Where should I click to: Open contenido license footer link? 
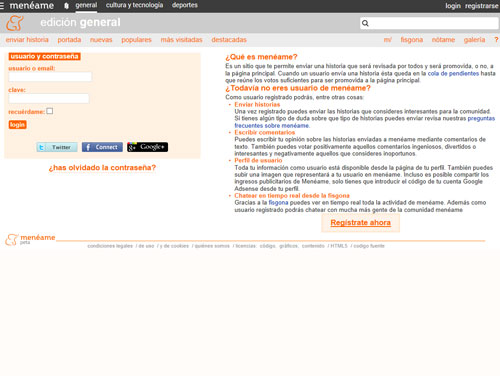click(x=313, y=246)
